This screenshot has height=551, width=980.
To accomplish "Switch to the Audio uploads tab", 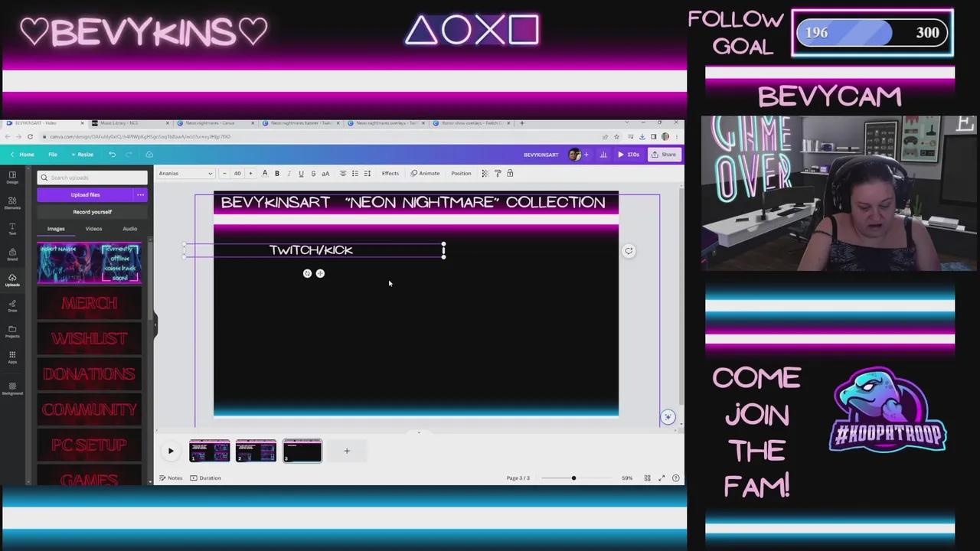I will [x=130, y=229].
